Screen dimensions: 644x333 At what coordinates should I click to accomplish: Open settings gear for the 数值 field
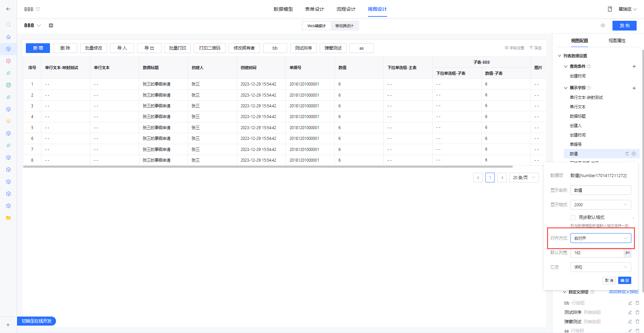point(634,154)
